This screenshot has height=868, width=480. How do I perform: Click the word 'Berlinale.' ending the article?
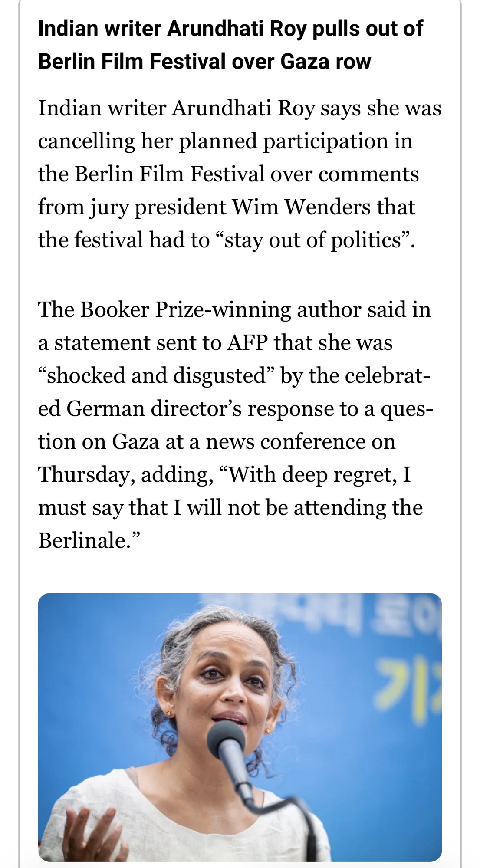coord(89,540)
